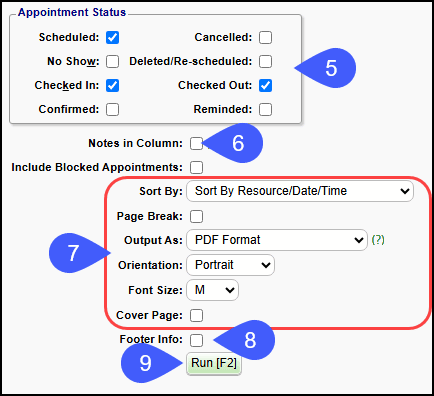Change the Font Size dropdown

point(212,290)
